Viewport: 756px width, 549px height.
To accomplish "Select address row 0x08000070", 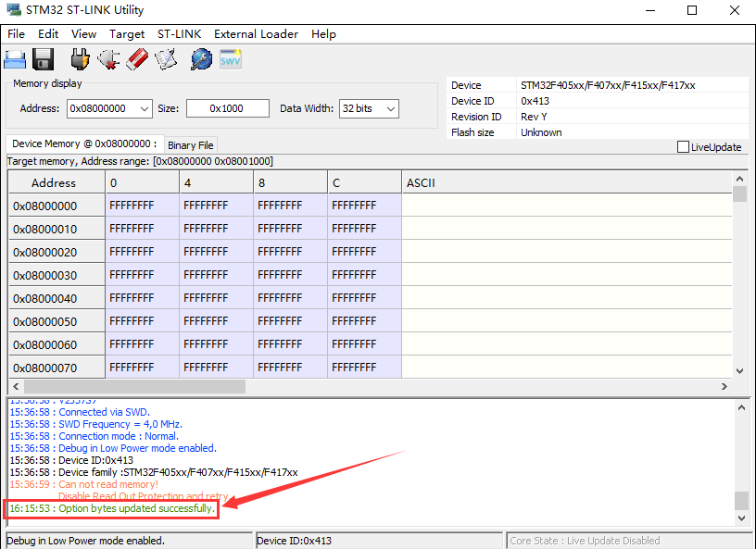I will click(57, 368).
